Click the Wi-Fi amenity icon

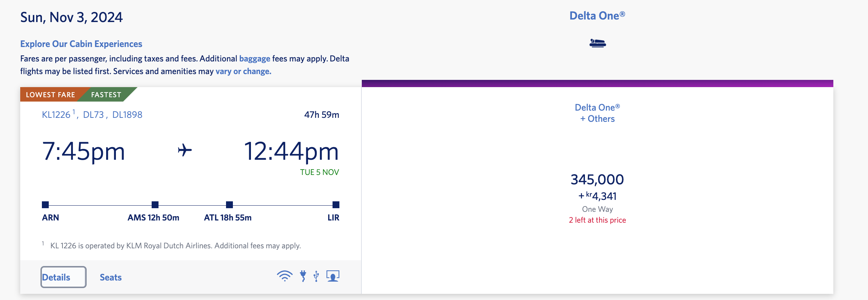click(x=285, y=276)
